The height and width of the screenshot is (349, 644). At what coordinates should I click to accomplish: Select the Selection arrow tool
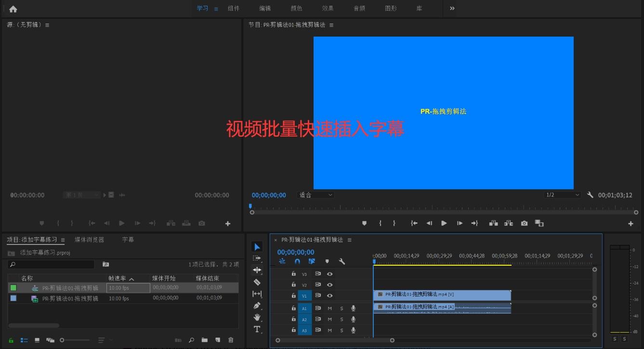[257, 247]
